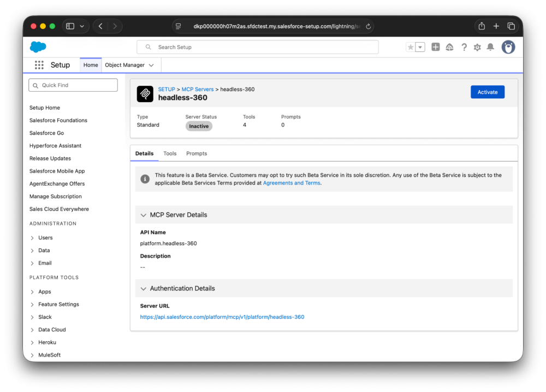Viewport: 546px width, 392px height.
Task: Open Salesforce Foundations in sidebar
Action: point(58,120)
